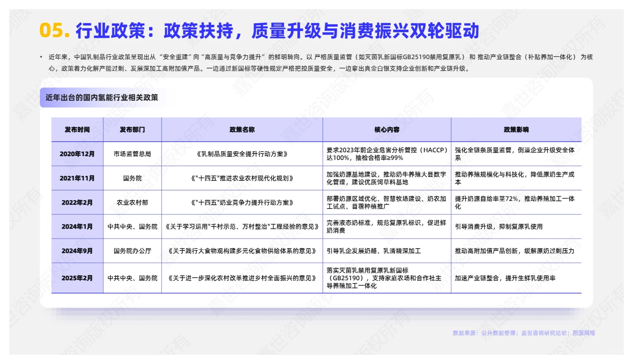The height and width of the screenshot is (364, 633).
Task: Click the 发布部门 column header
Action: point(133,129)
